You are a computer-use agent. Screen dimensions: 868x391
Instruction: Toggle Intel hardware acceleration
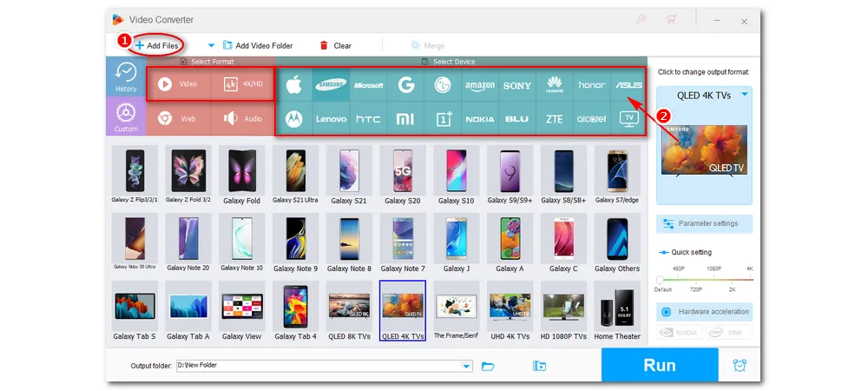pyautogui.click(x=728, y=332)
